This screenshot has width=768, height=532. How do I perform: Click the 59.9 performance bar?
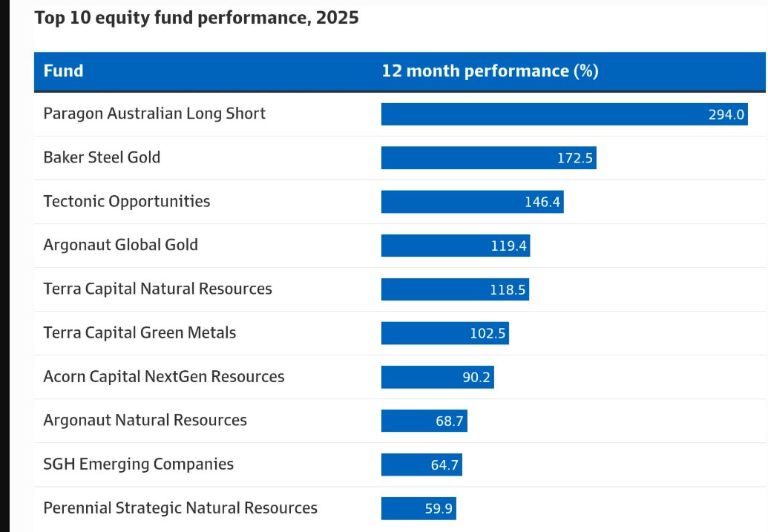(419, 508)
